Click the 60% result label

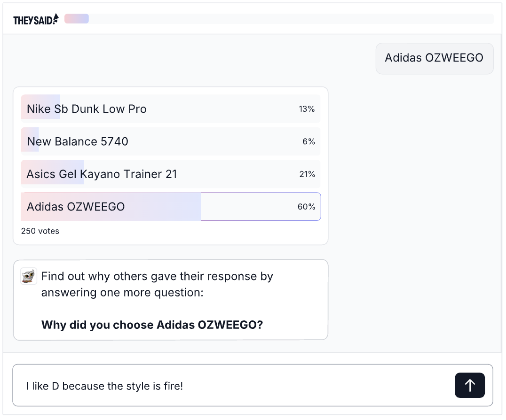(306, 207)
